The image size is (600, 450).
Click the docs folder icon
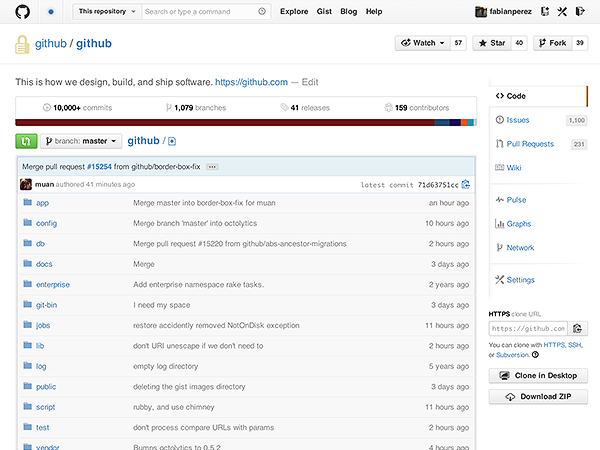pos(28,263)
